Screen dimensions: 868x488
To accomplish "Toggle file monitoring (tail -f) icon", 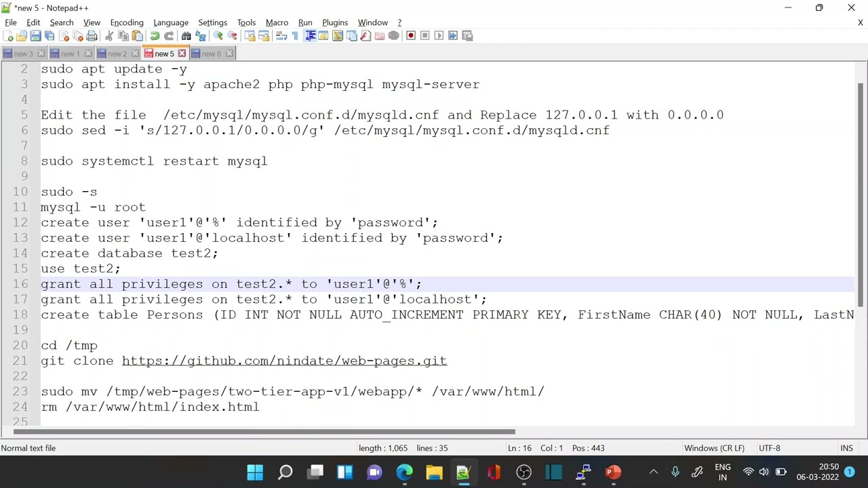I will point(393,36).
